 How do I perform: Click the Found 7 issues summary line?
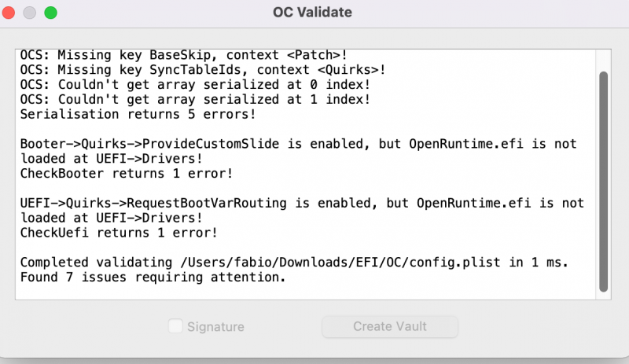click(152, 277)
